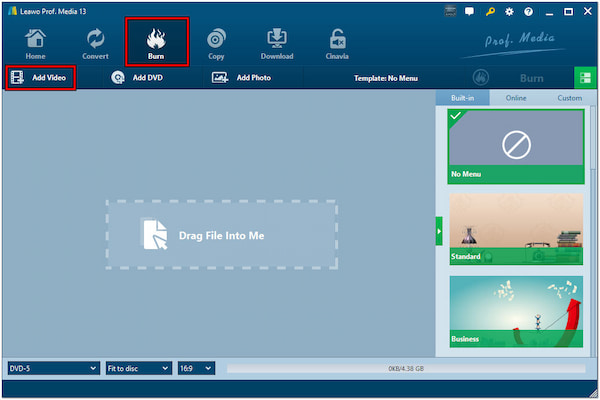Select the Custom templates tab
The width and height of the screenshot is (600, 400).
[569, 98]
